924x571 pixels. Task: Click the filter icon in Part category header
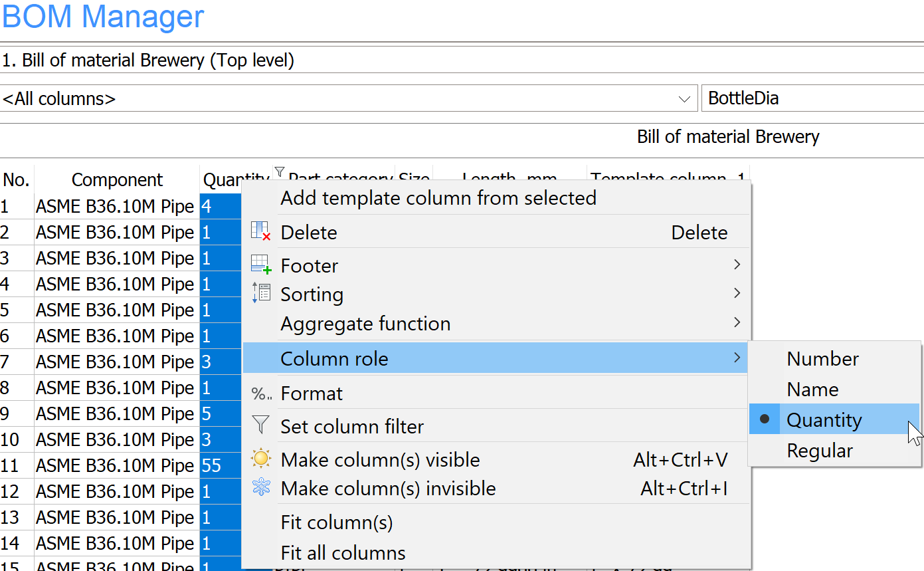click(x=279, y=172)
